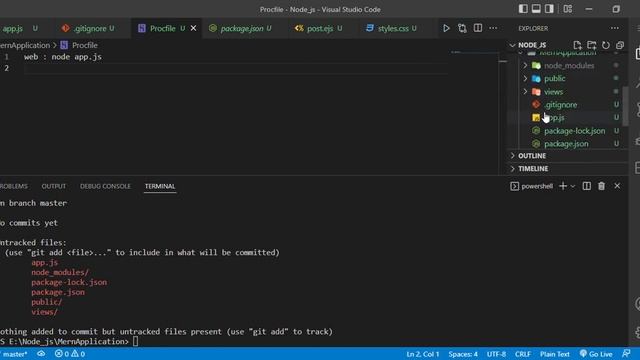Change file encoding UTF-8
Image resolution: width=640 pixels, height=360 pixels.
(496, 354)
